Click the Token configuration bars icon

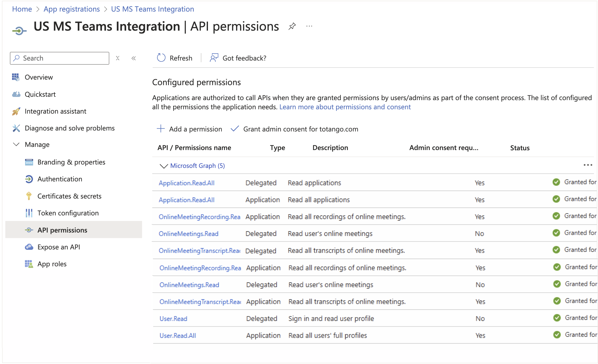[x=29, y=213]
